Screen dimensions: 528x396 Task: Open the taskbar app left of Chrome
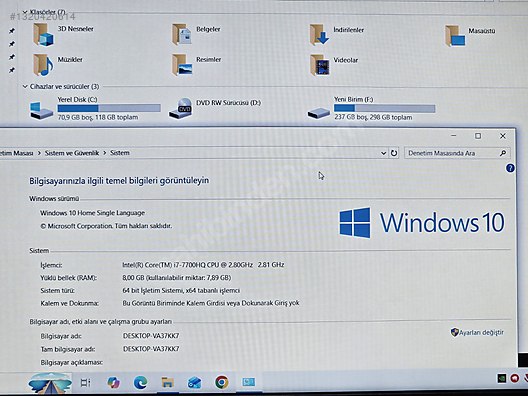tap(194, 383)
